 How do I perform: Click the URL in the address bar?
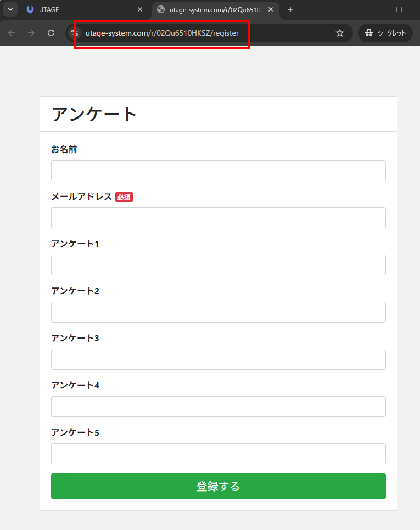click(x=162, y=33)
